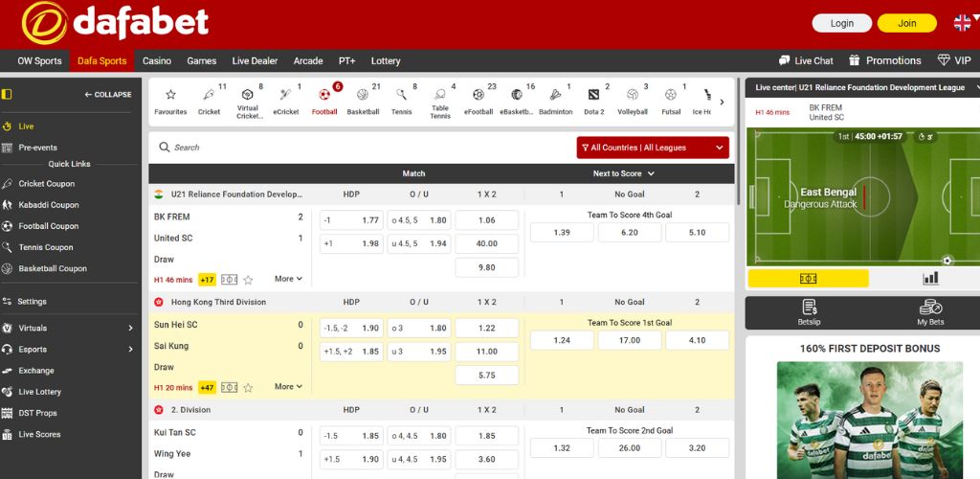The height and width of the screenshot is (479, 980).
Task: Select the eBasketball sport icon
Action: (517, 100)
